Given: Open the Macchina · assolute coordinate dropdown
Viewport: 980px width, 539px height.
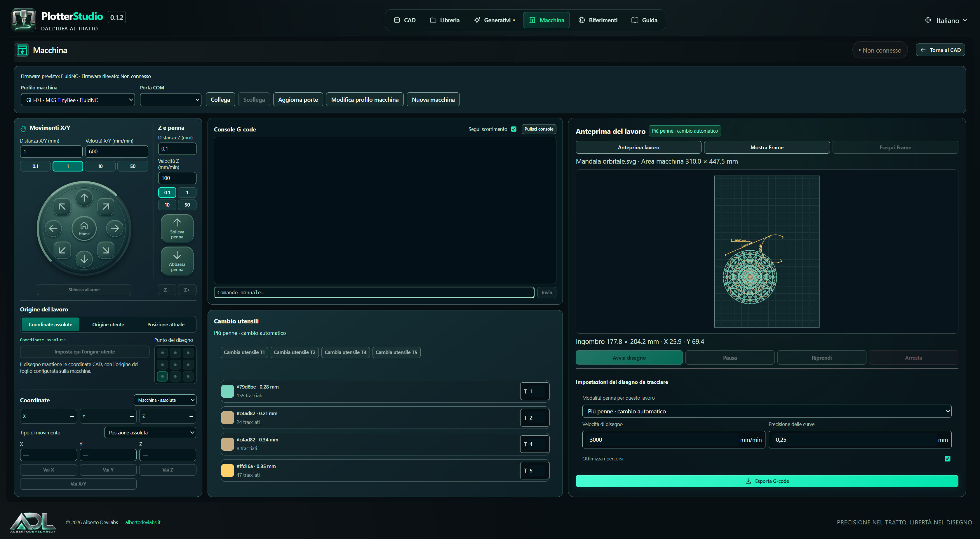Looking at the screenshot, I should coord(165,400).
